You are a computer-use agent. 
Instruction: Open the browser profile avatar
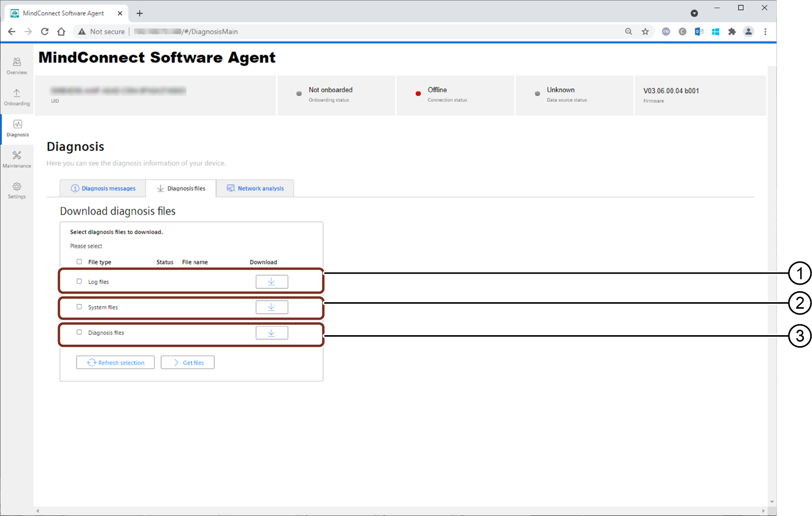pyautogui.click(x=748, y=31)
